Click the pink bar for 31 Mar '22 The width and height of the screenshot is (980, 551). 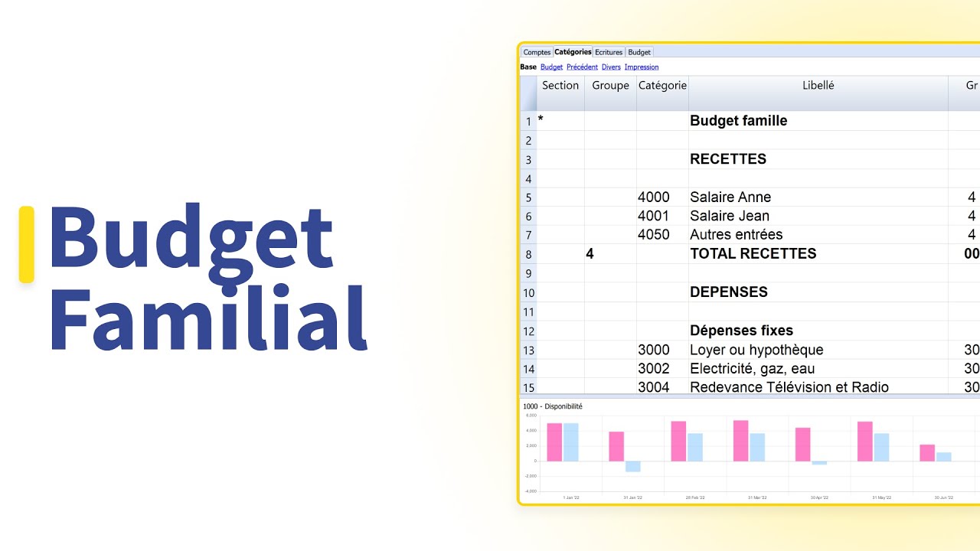(x=740, y=441)
